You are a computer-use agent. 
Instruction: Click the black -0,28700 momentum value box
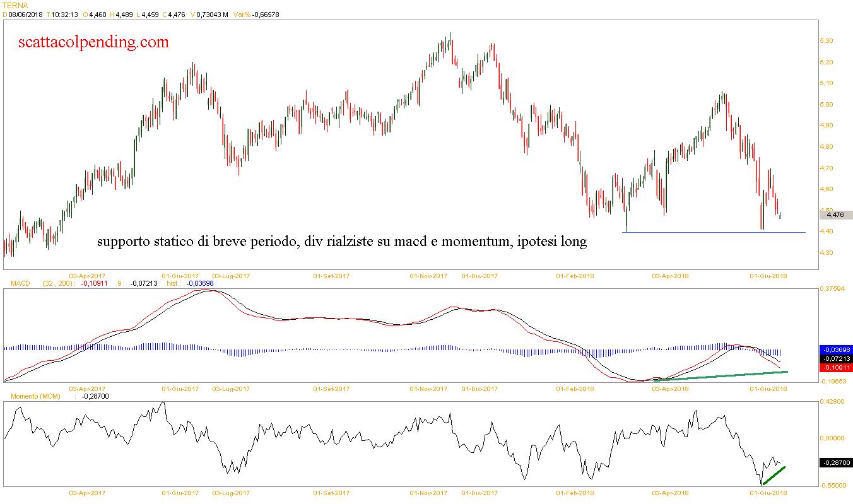(x=835, y=463)
